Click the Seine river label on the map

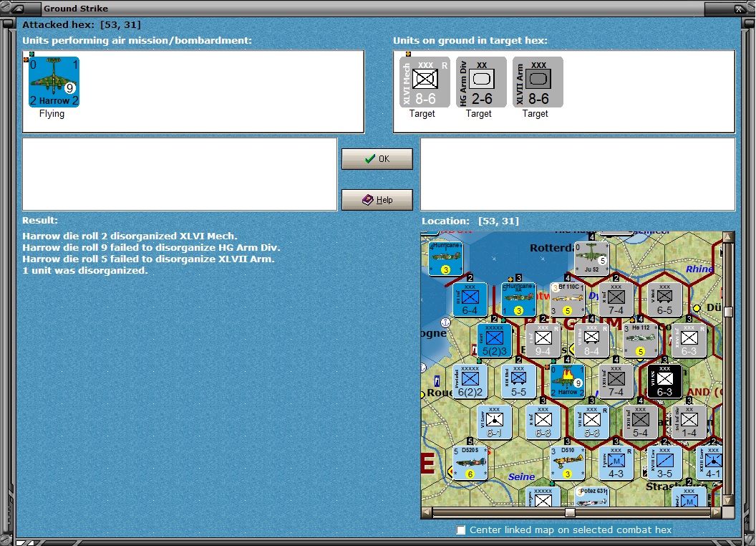pyautogui.click(x=521, y=477)
